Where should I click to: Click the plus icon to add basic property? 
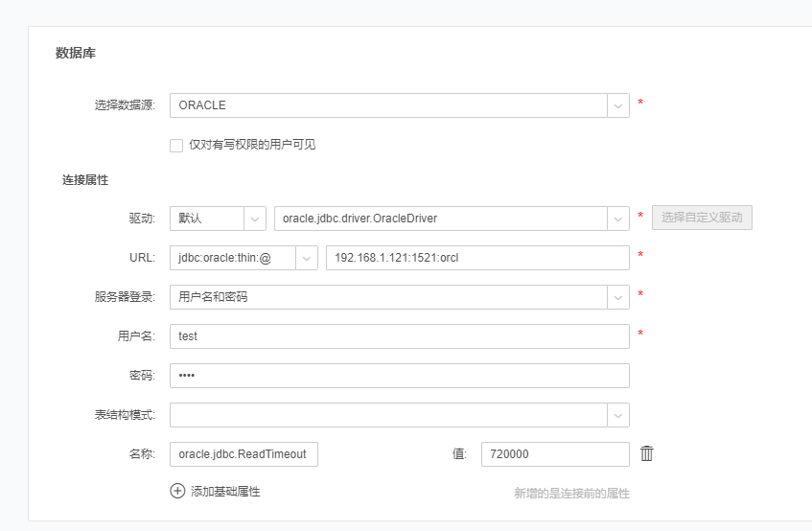(177, 491)
